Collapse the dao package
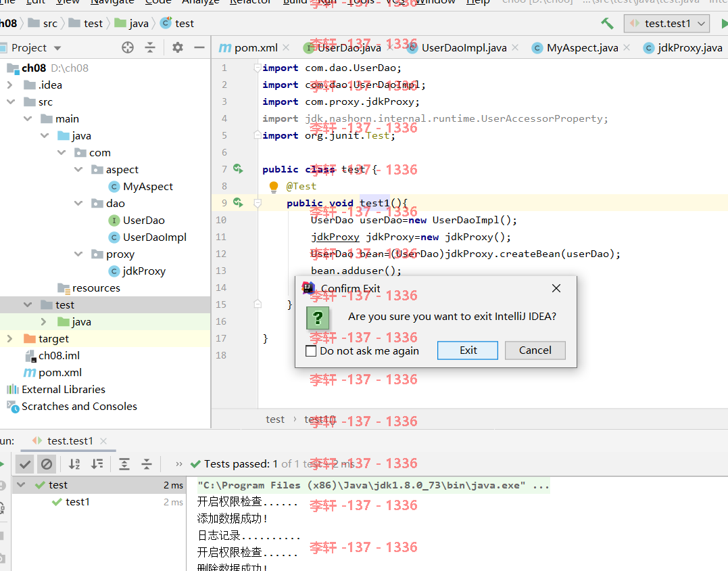Screen dimensions: 728x571 click(78, 203)
